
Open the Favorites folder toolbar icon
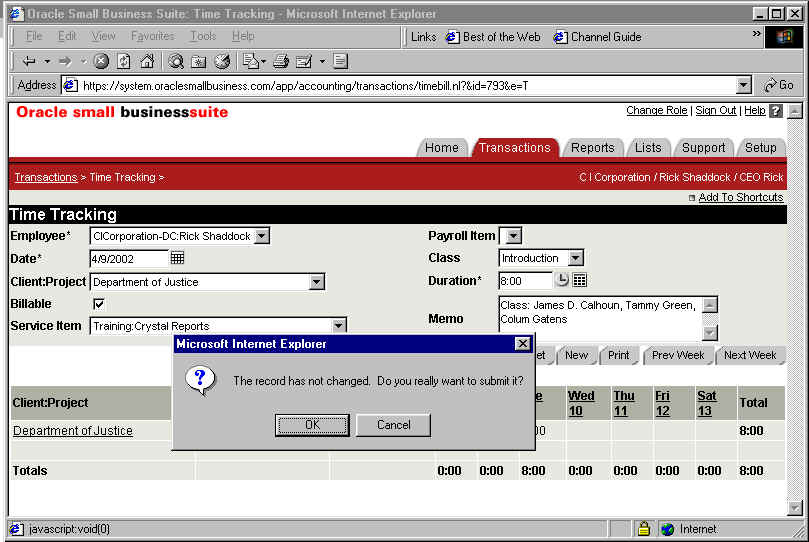pyautogui.click(x=199, y=62)
